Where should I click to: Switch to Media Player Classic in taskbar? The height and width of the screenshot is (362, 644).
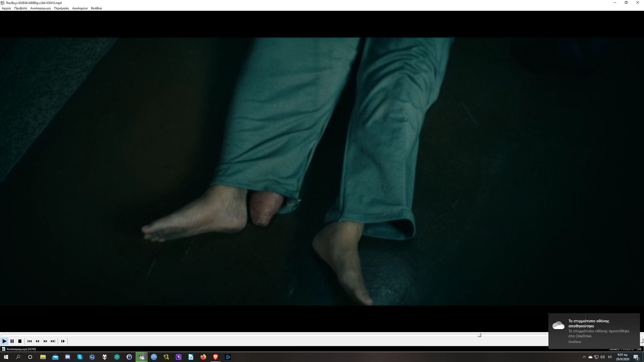142,357
